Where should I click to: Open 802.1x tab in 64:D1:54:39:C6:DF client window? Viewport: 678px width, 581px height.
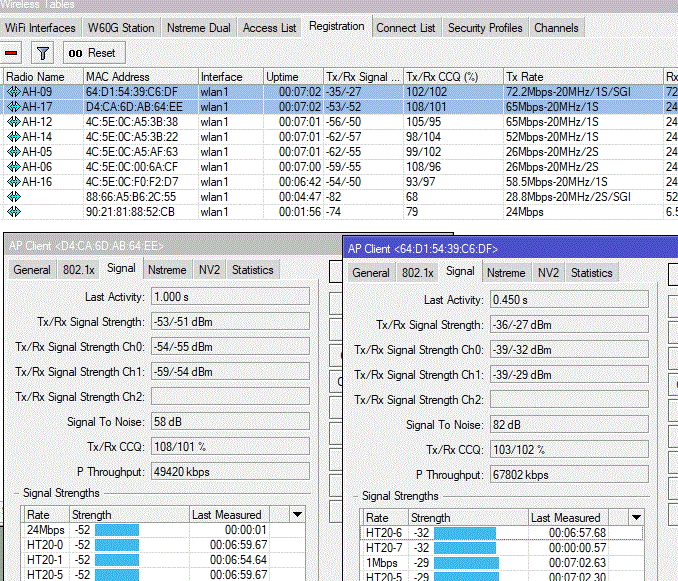tap(418, 273)
